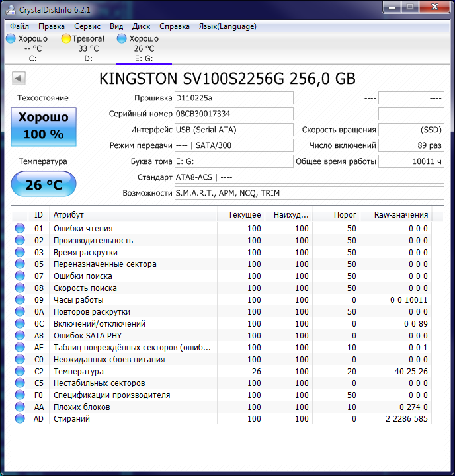Click status icon of attribute 09 Часы работы
455x476 pixels.
click(x=20, y=299)
